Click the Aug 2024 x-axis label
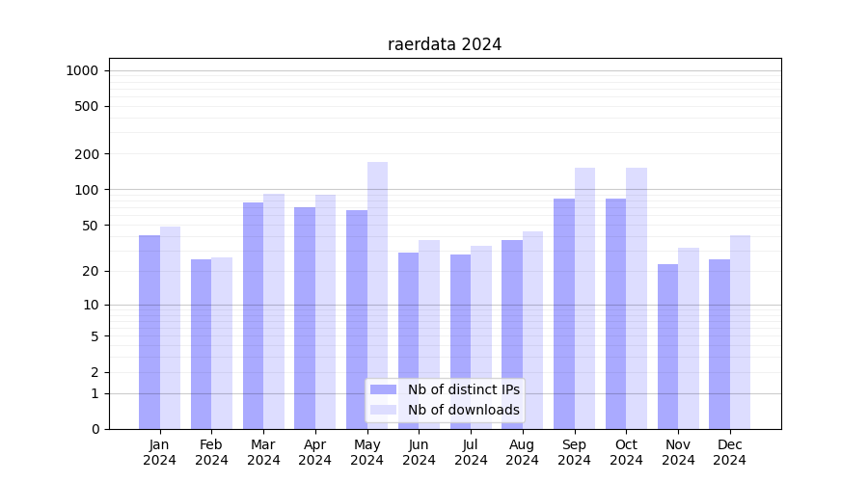Screen dimensions: 868x482 point(522,452)
